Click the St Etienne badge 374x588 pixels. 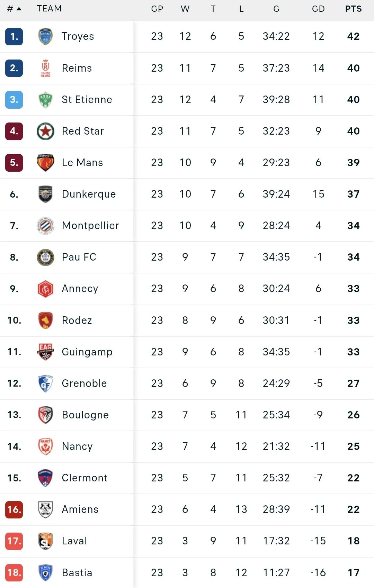pyautogui.click(x=45, y=100)
